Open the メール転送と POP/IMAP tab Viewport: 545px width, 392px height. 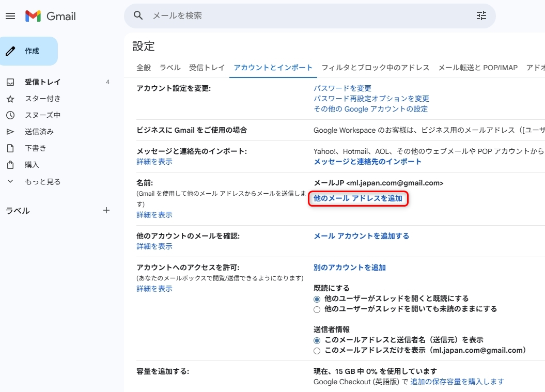(479, 67)
